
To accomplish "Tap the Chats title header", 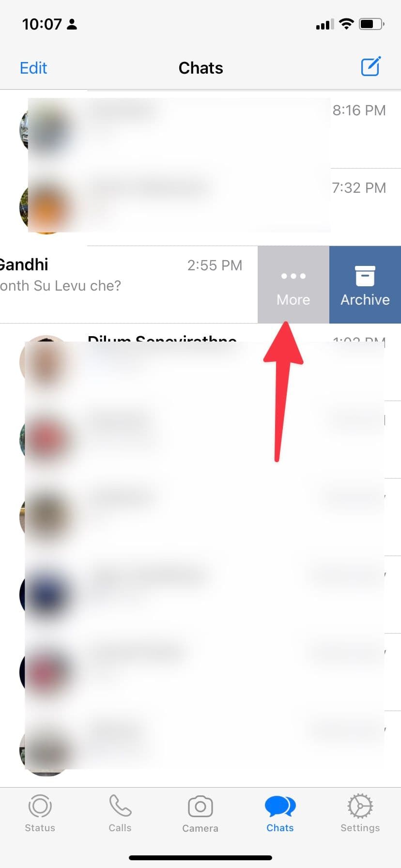I will 200,68.
